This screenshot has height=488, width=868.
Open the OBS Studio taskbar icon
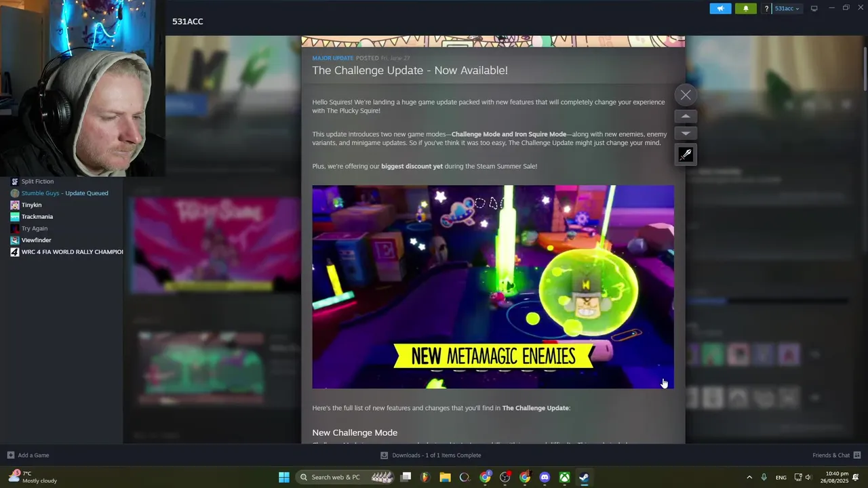[505, 477]
